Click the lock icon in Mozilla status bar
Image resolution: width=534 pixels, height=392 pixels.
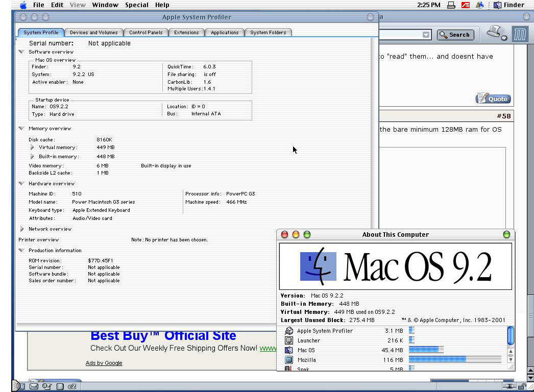[522, 386]
